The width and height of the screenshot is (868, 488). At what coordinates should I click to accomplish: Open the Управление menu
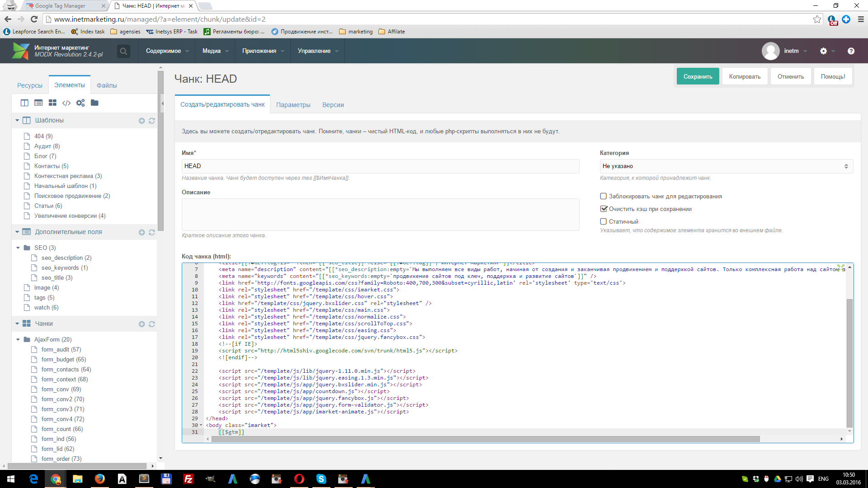[318, 51]
